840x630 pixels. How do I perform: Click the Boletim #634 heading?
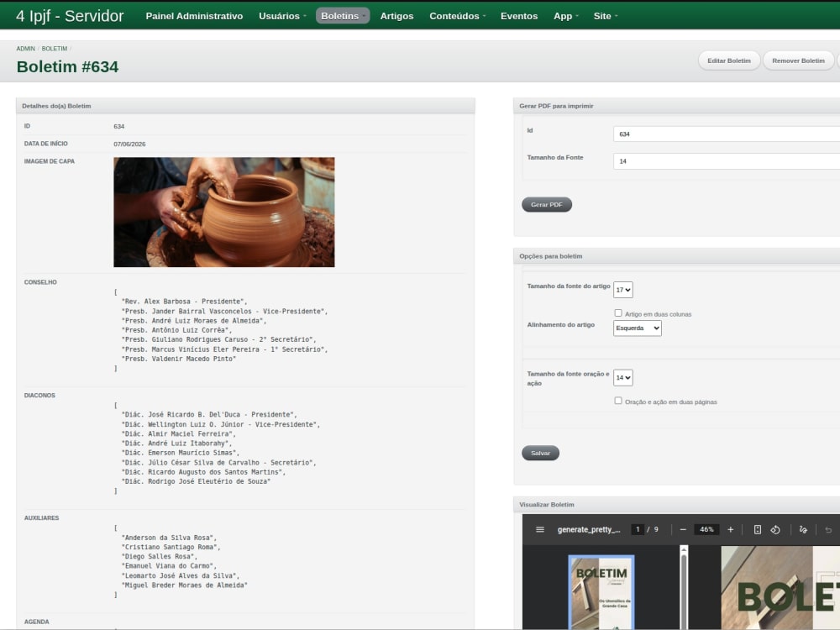[67, 67]
